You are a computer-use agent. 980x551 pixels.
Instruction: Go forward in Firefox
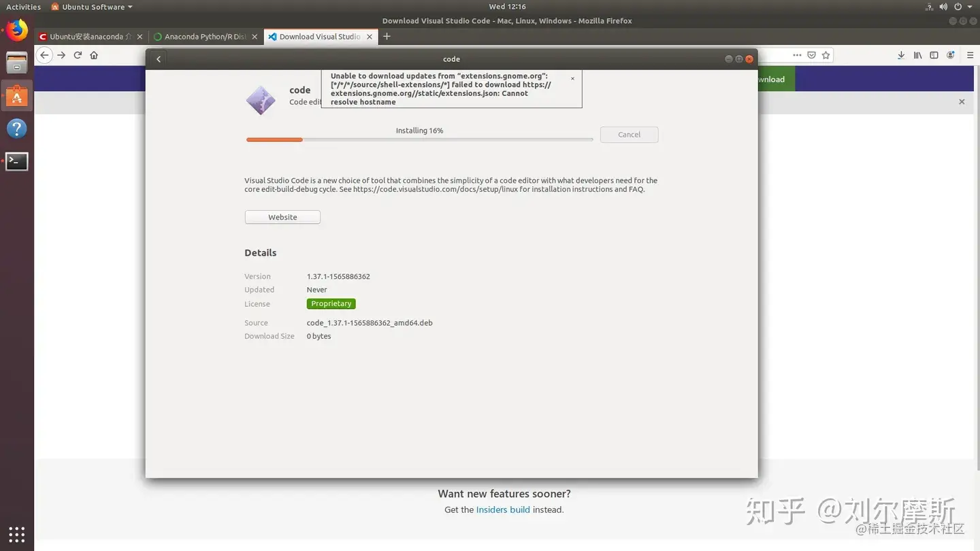61,55
